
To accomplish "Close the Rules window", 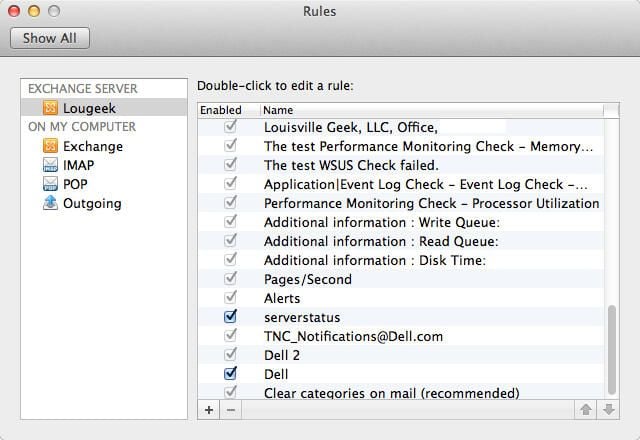I will (x=14, y=11).
